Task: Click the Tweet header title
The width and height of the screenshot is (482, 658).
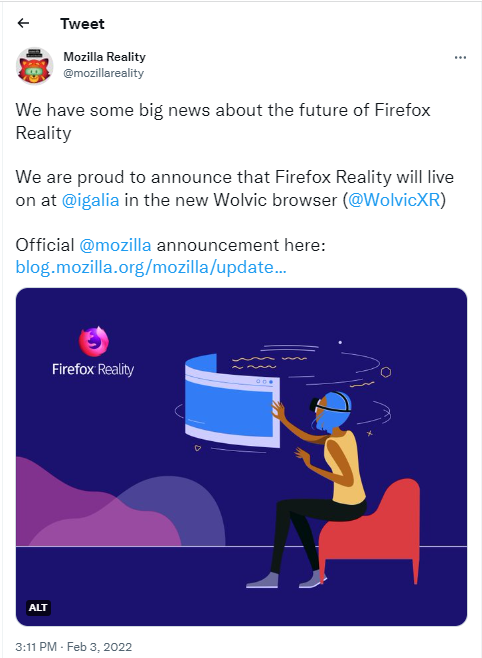Action: tap(82, 24)
